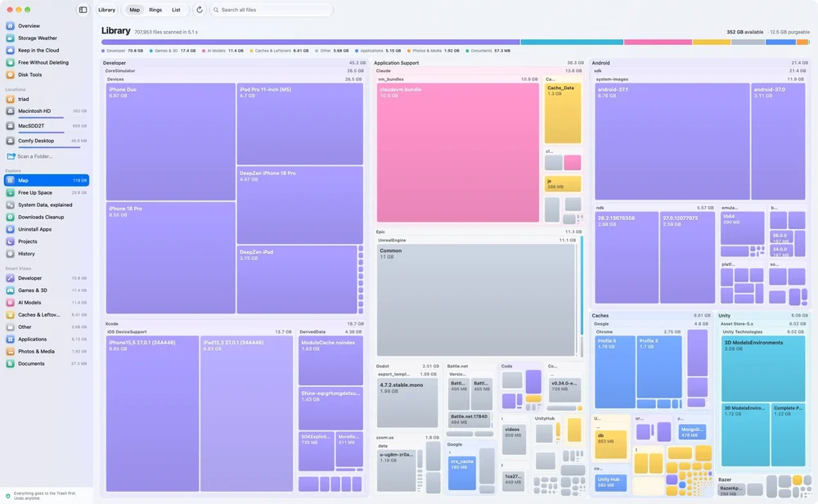Screen dimensions: 818x504
Task: Click Developer legend entry 70.8 GB
Action: tap(122, 51)
